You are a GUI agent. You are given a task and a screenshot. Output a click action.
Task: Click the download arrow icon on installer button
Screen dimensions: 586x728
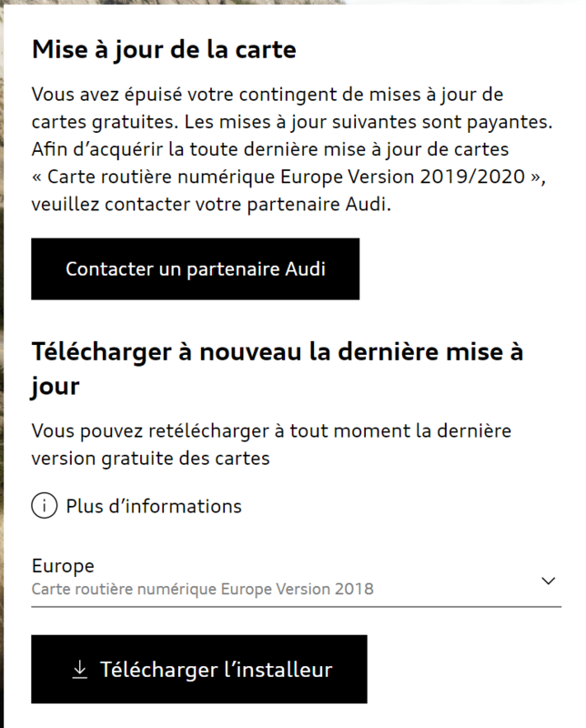80,670
